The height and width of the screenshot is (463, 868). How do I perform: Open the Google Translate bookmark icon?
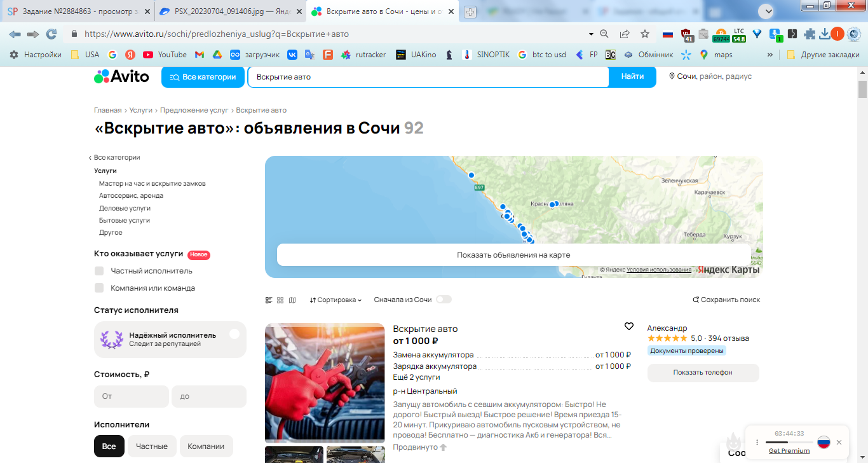[x=309, y=55]
